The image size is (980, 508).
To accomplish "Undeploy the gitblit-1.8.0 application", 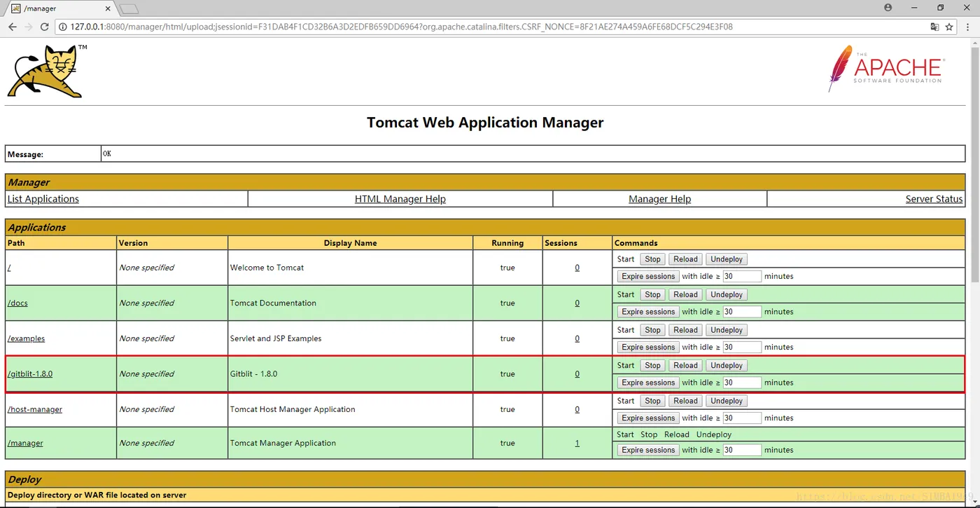I will click(x=727, y=366).
